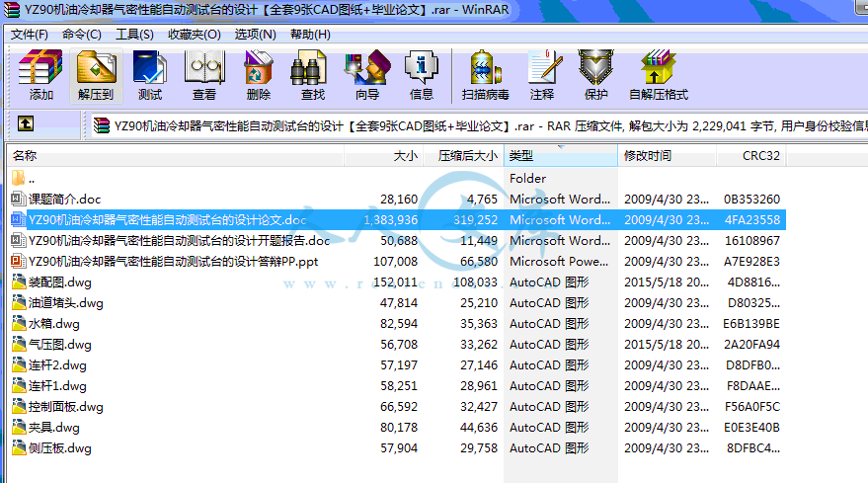Click the 信息 (Info) toolbar icon
The image size is (868, 483).
pyautogui.click(x=422, y=68)
